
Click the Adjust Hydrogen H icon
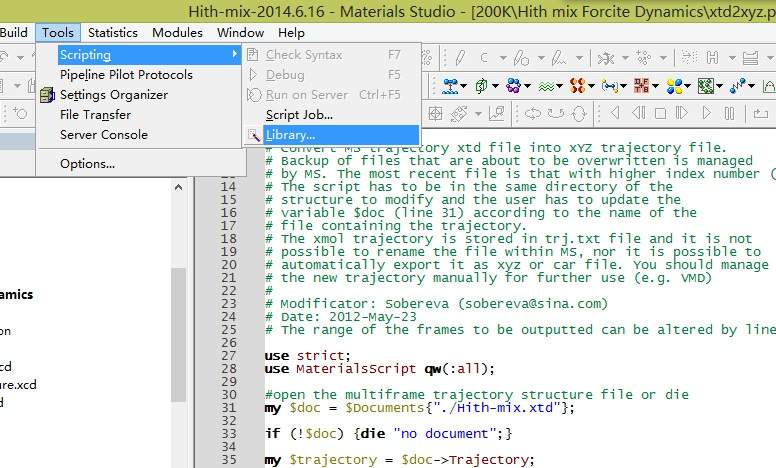pos(712,58)
